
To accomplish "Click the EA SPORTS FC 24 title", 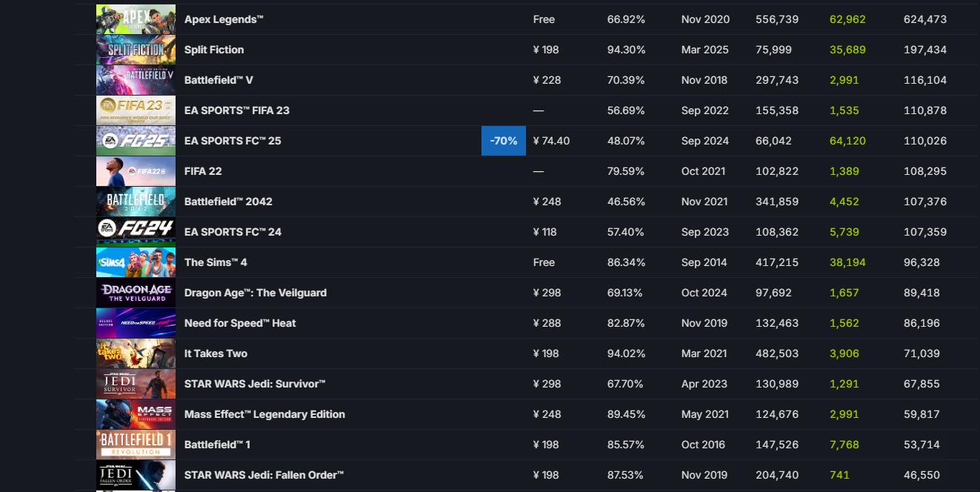I will pos(233,232).
